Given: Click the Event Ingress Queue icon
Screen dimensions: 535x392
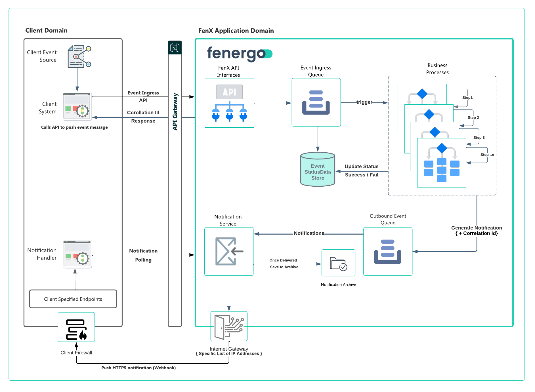Looking at the screenshot, I should [316, 102].
